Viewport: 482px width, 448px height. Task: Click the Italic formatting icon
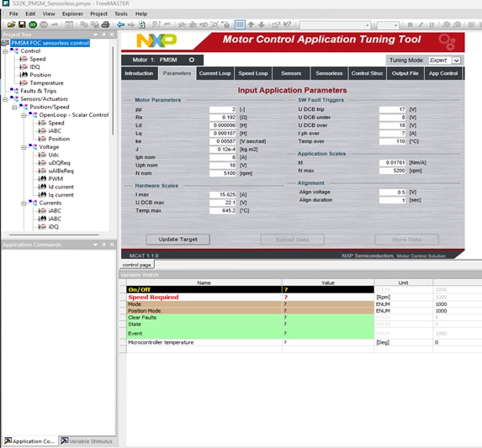(421, 24)
